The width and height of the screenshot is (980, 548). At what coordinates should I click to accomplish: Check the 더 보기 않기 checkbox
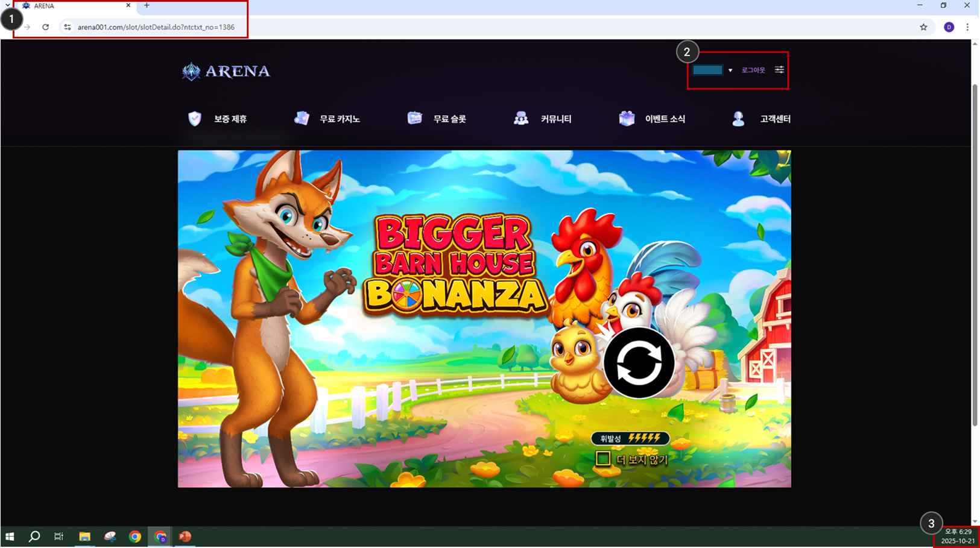point(602,459)
